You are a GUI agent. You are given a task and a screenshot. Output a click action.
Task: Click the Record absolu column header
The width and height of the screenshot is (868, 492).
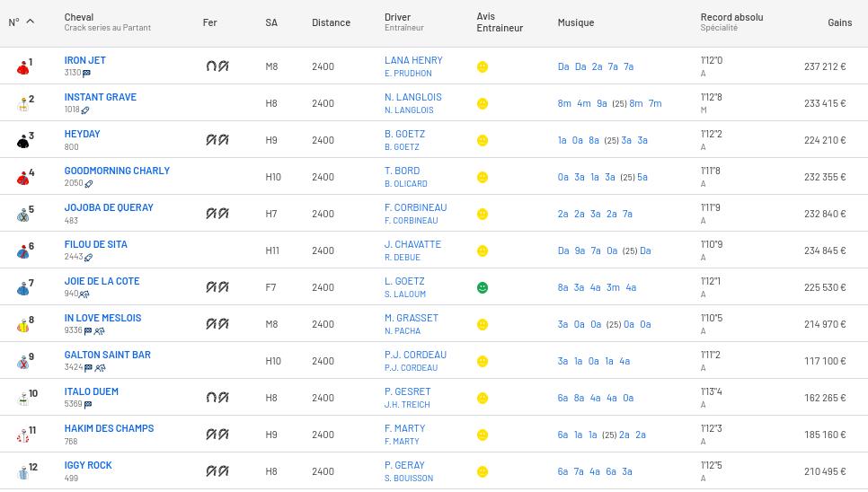[731, 17]
